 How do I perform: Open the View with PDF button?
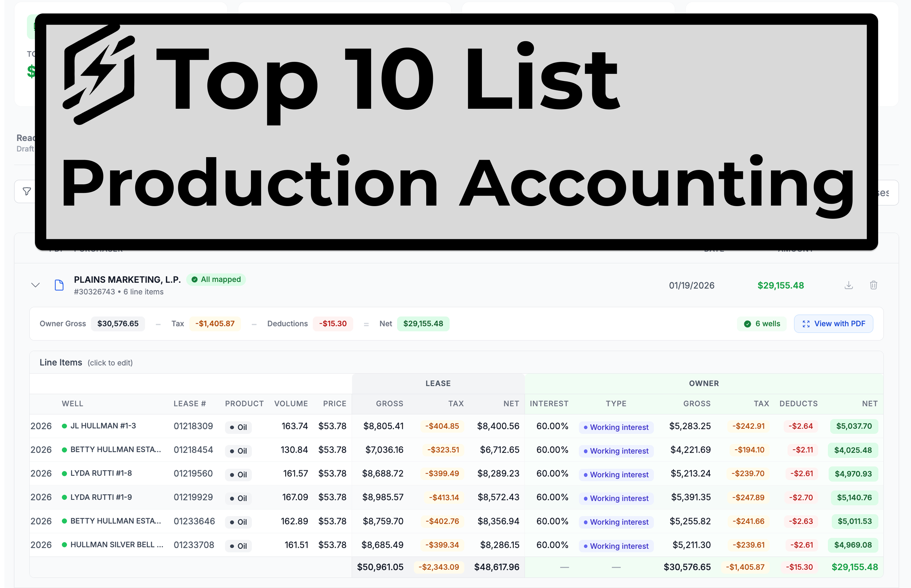pos(834,324)
